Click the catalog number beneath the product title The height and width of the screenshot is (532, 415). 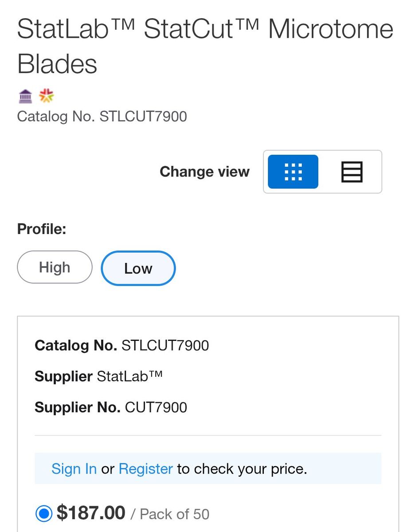tap(102, 117)
